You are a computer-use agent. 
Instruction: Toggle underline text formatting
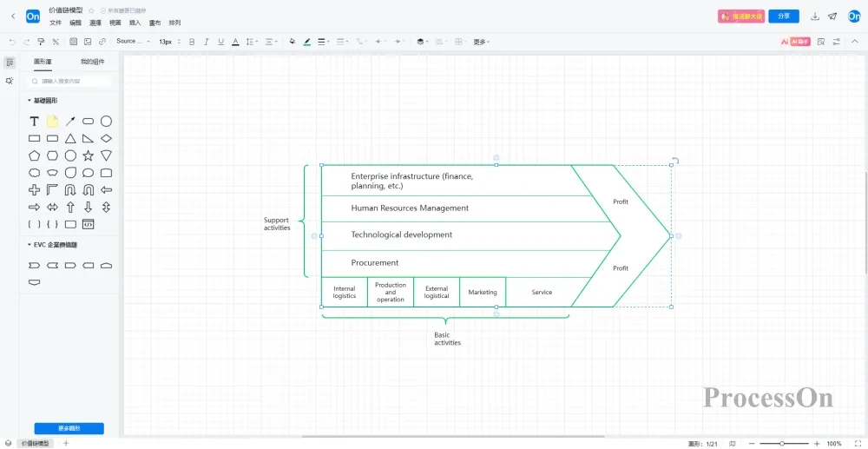click(x=220, y=41)
